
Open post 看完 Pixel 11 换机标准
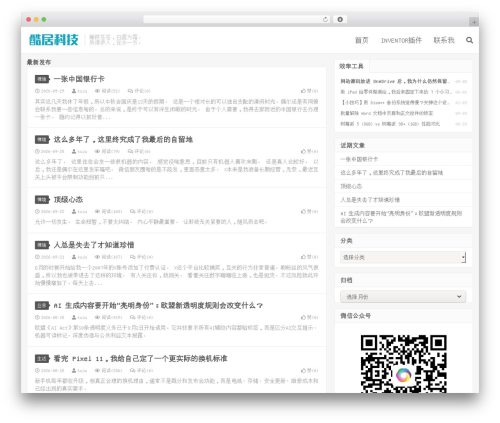click(x=140, y=359)
